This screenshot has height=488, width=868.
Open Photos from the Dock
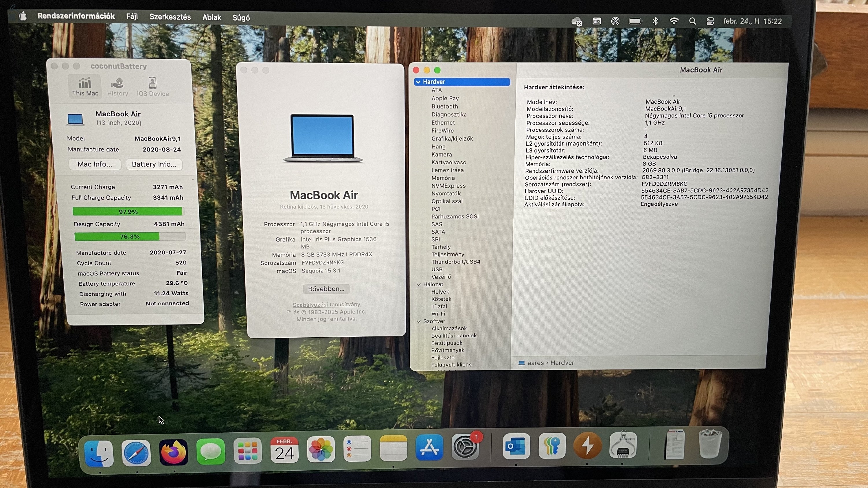(x=321, y=450)
